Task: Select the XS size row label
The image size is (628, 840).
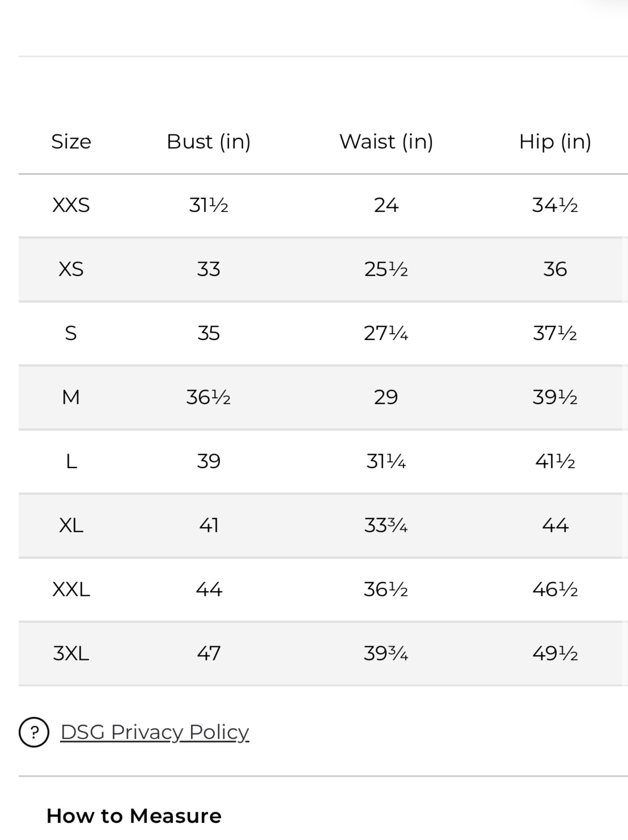Action: pyautogui.click(x=71, y=269)
